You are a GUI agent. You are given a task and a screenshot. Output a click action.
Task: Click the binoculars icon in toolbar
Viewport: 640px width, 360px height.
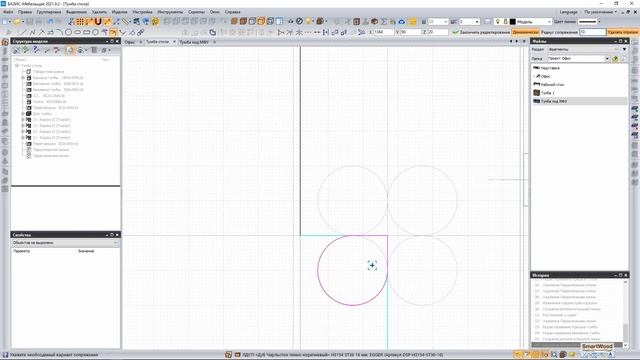pyautogui.click(x=290, y=21)
